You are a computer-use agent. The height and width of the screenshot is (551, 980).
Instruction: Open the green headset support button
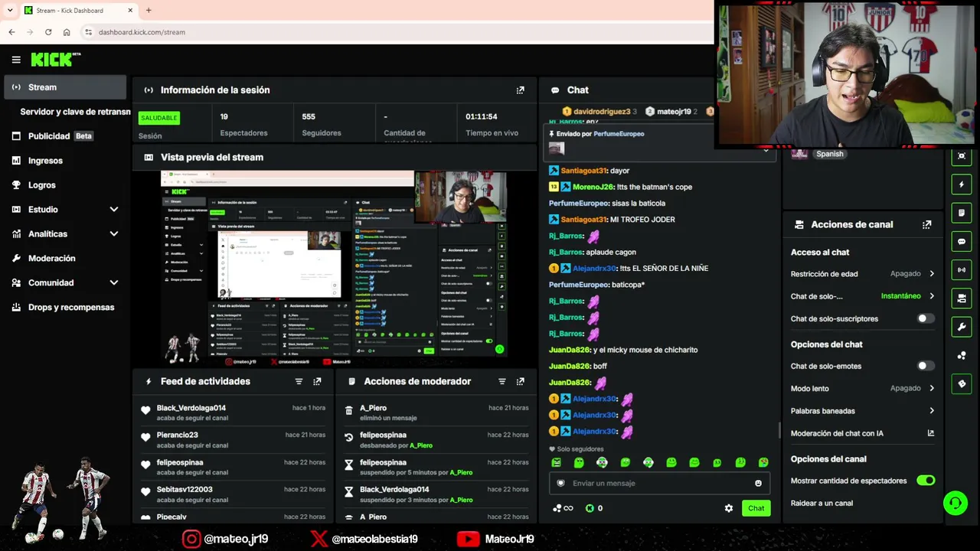(955, 503)
